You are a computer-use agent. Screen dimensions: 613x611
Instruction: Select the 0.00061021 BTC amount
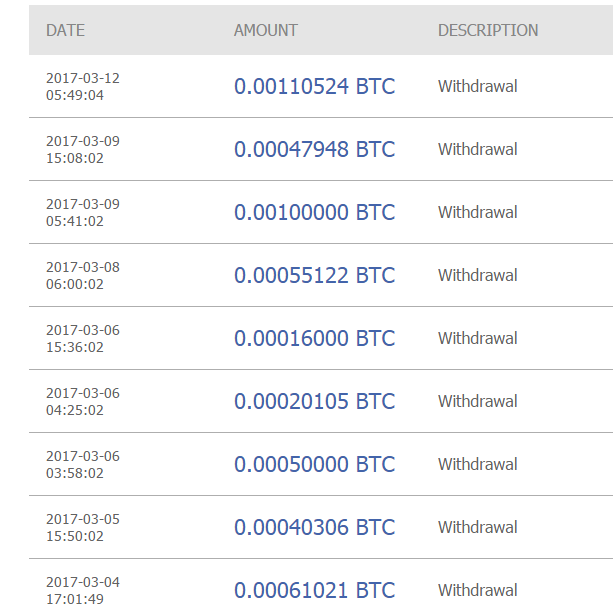pos(314,590)
